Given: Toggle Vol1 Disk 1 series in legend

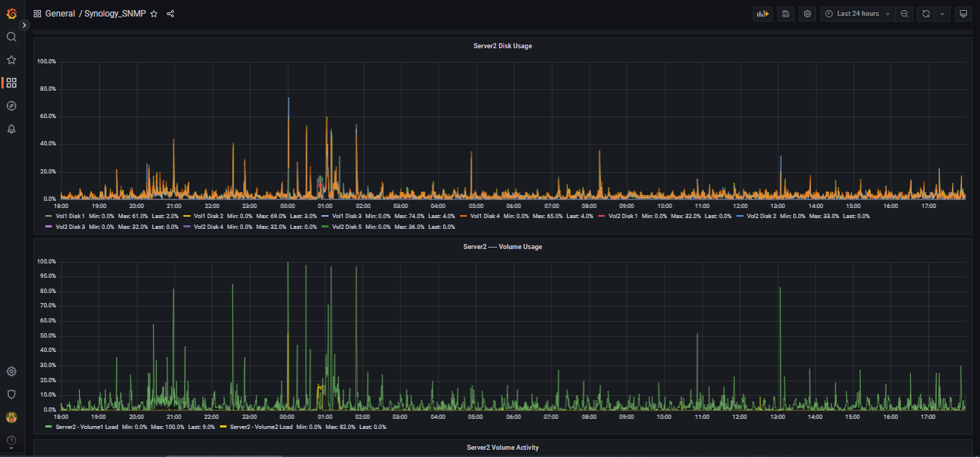Looking at the screenshot, I should pyautogui.click(x=69, y=216).
